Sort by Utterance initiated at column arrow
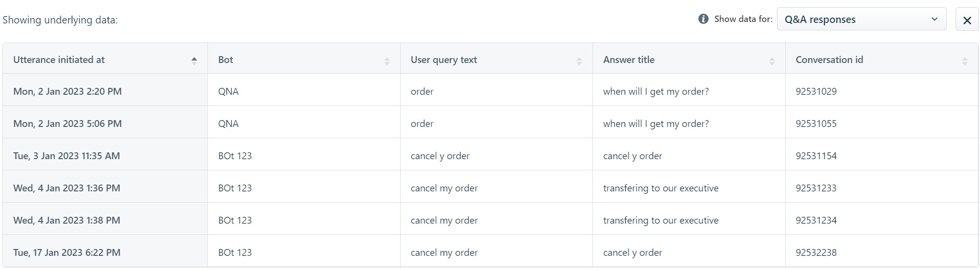Viewport: 980px width, 270px height. click(x=194, y=61)
